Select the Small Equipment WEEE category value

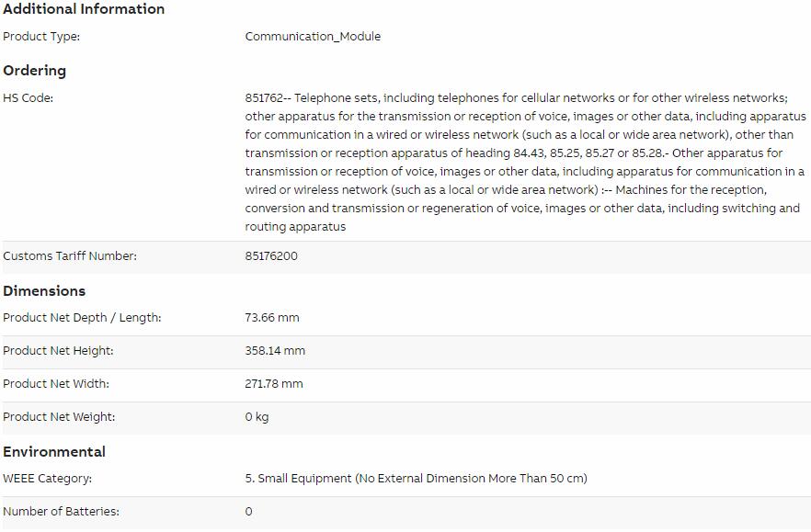(x=417, y=478)
